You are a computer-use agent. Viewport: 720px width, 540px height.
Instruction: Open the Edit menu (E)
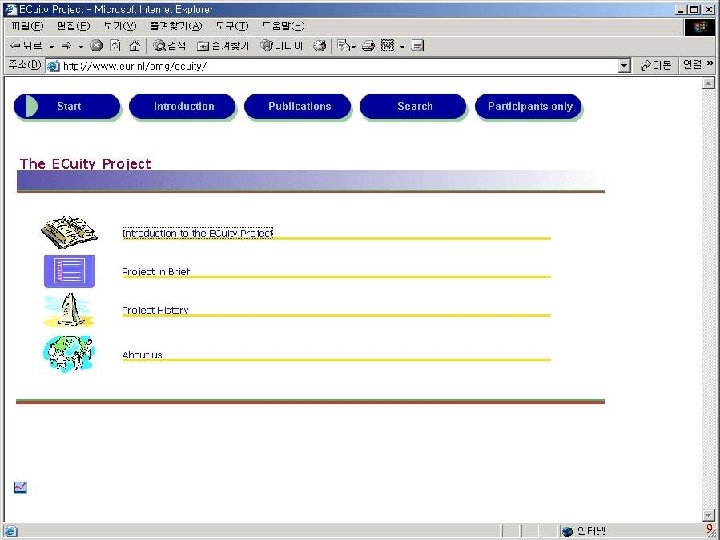[x=73, y=26]
